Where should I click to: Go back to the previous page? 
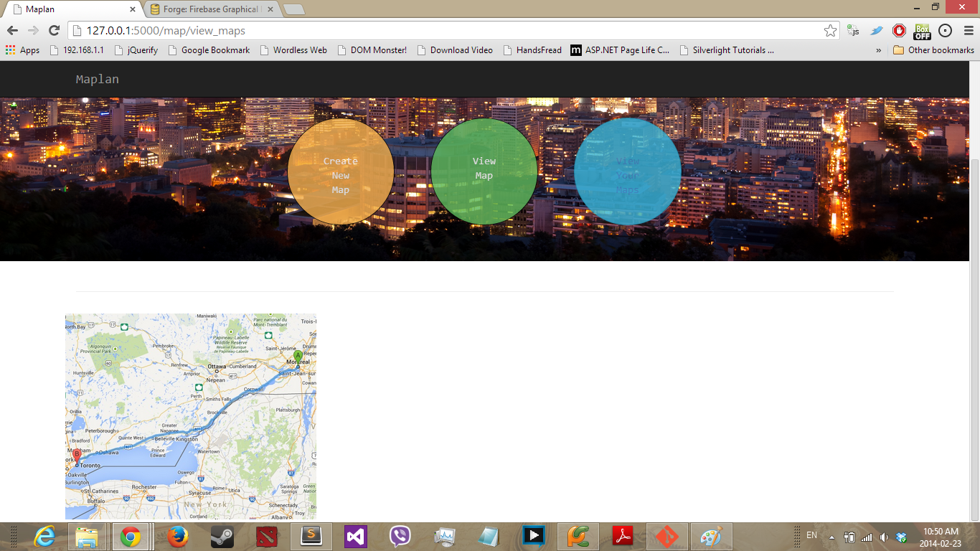tap(12, 31)
